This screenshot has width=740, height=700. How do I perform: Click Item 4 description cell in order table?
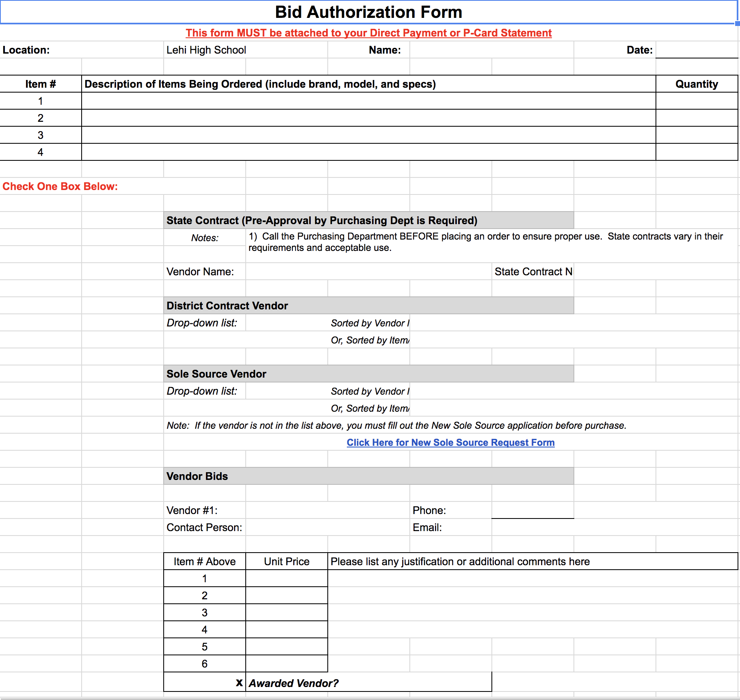pos(369,152)
